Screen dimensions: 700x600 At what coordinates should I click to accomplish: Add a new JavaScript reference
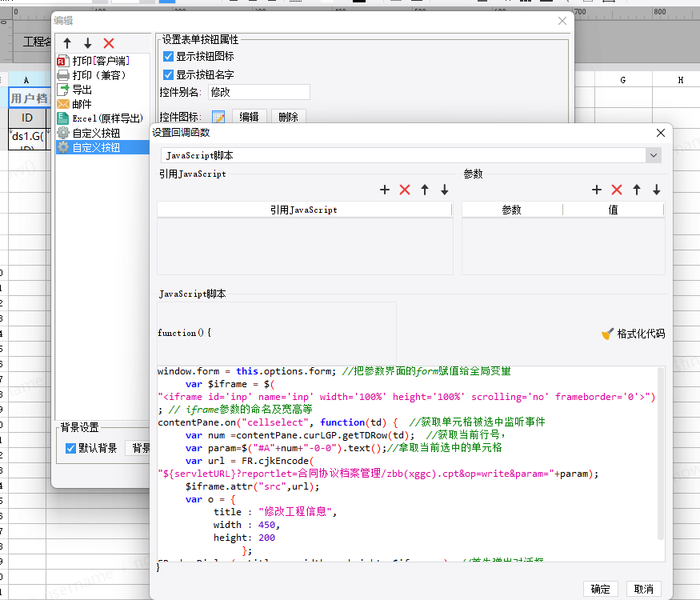point(385,190)
